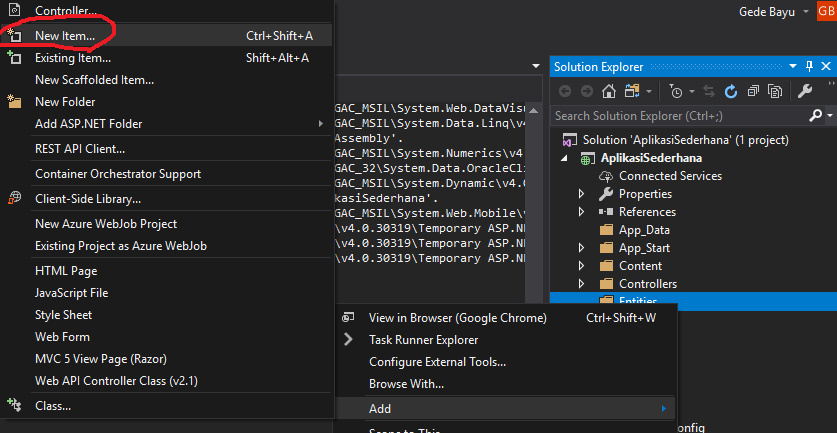Open the Solution Explorer window options dropdown
The height and width of the screenshot is (433, 837).
click(794, 66)
